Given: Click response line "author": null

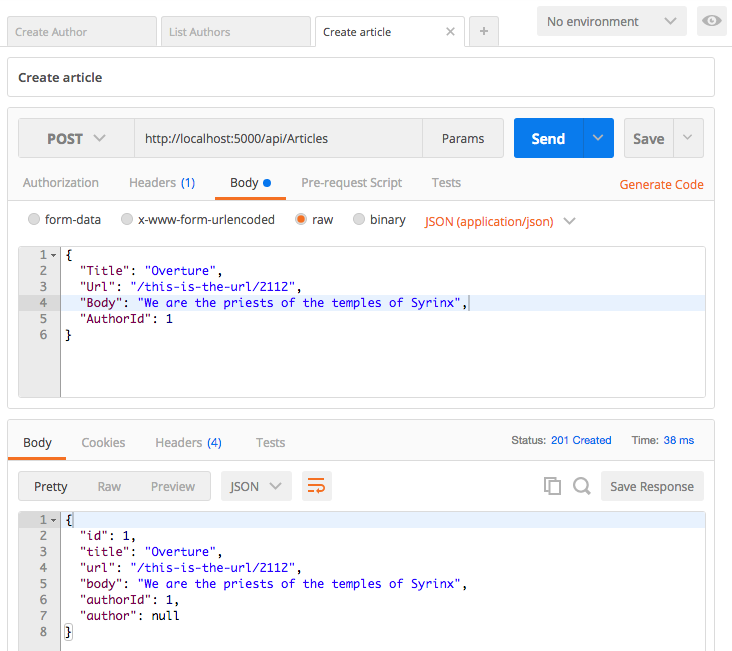Looking at the screenshot, I should click(129, 616).
